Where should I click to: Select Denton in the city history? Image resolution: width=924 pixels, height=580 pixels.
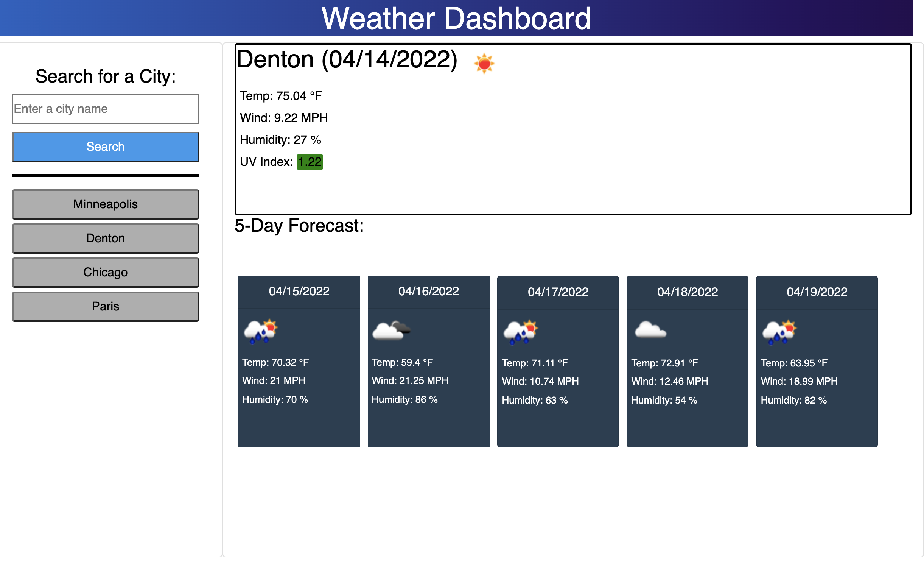pyautogui.click(x=106, y=238)
